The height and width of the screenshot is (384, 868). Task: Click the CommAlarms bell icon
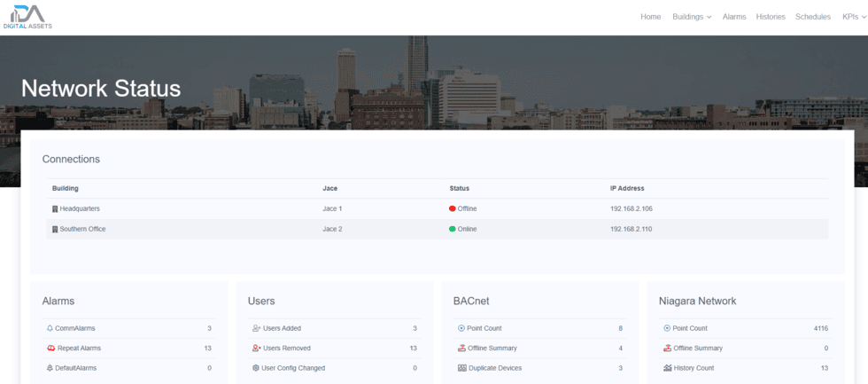[x=50, y=328]
